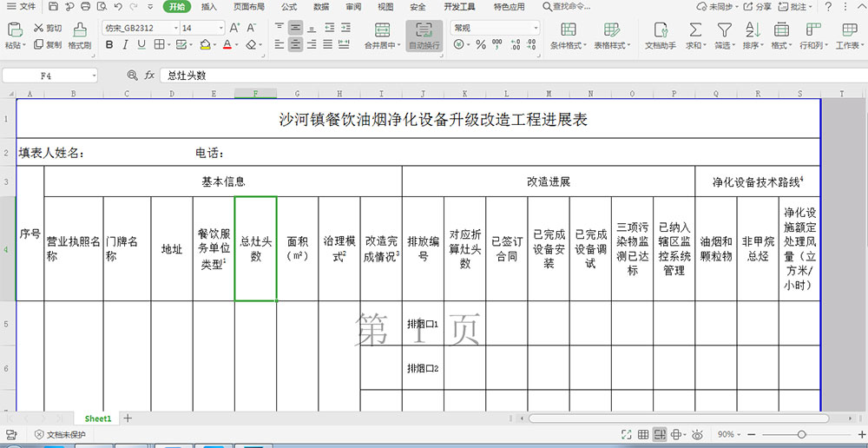Image resolution: width=868 pixels, height=448 pixels.
Task: Open the Formulas (公式) ribbon tab
Action: pyautogui.click(x=289, y=6)
